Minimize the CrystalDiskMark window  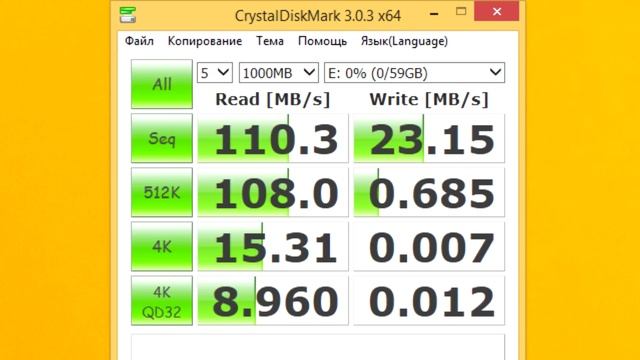click(x=434, y=13)
